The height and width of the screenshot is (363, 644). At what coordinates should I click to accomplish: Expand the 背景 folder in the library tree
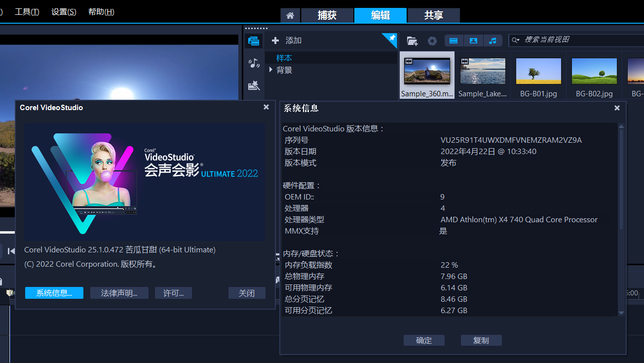point(271,70)
